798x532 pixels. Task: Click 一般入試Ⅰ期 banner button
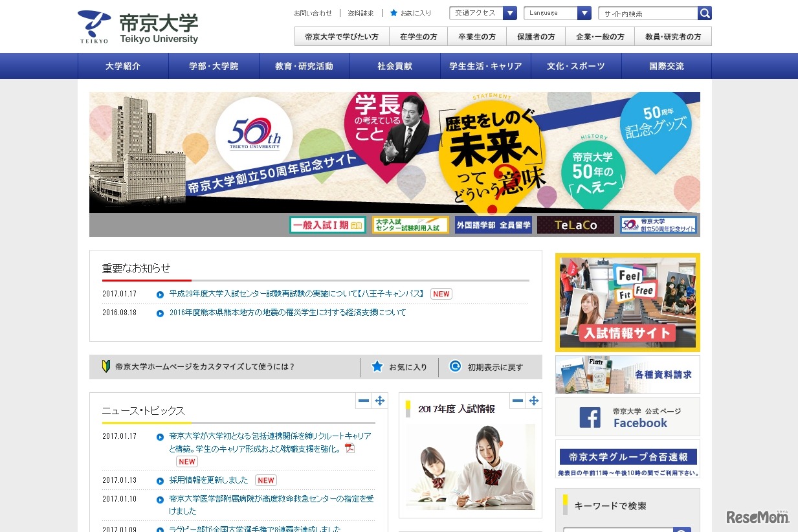[x=327, y=225]
